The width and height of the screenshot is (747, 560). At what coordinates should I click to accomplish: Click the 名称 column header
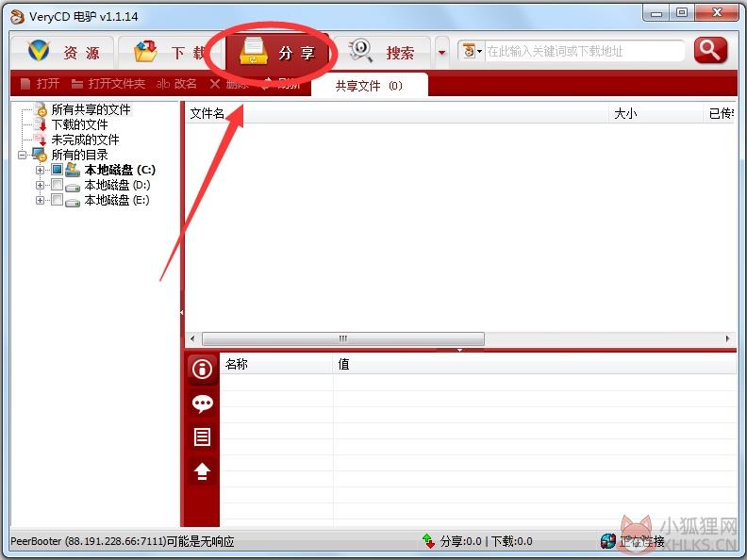click(x=276, y=364)
